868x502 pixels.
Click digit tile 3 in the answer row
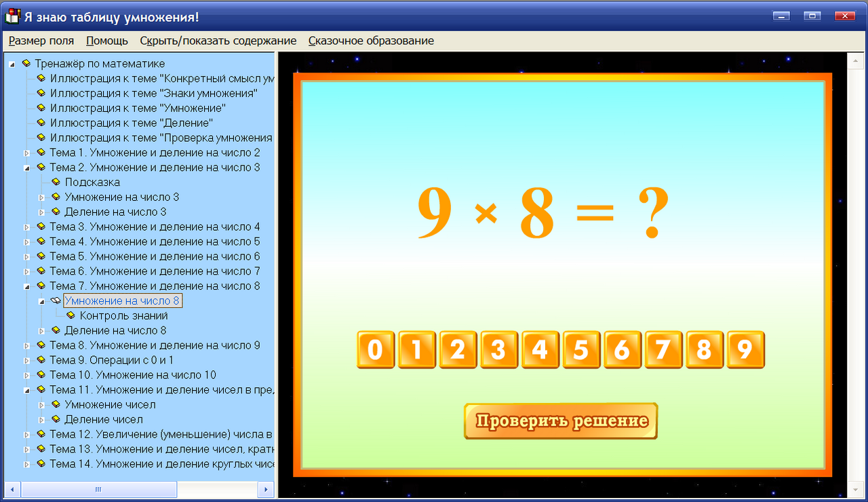coord(499,350)
